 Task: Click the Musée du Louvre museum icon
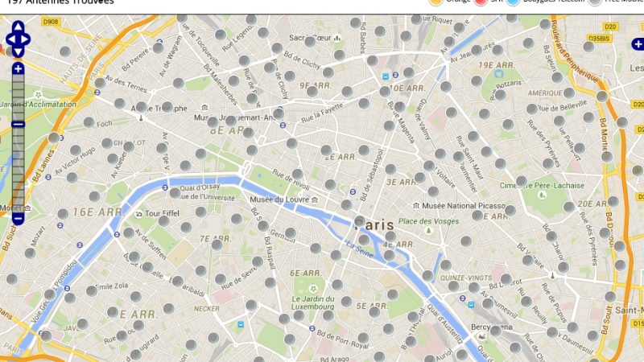[315, 200]
